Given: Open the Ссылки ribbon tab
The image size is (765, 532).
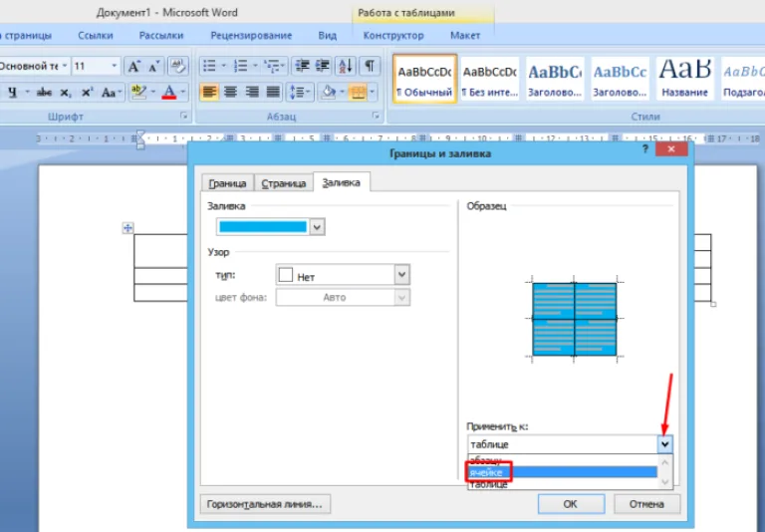Looking at the screenshot, I should pyautogui.click(x=96, y=36).
